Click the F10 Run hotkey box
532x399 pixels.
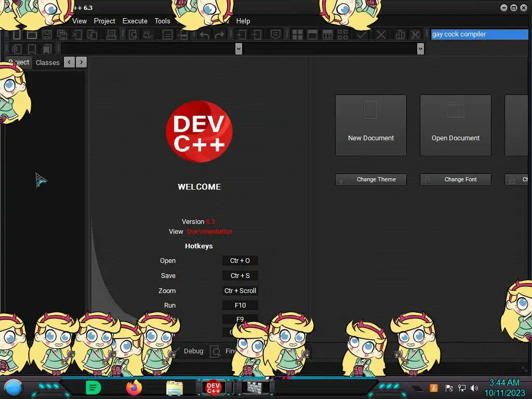tap(240, 305)
